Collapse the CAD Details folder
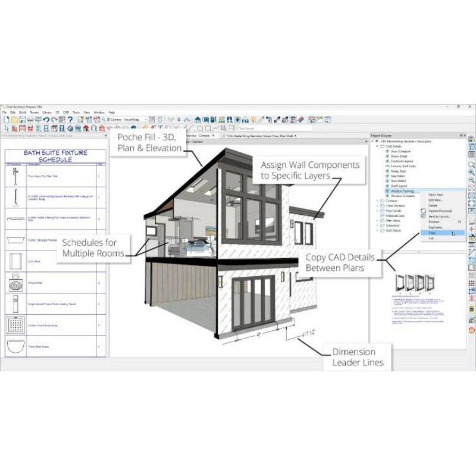This screenshot has height=476, width=476. point(378,146)
